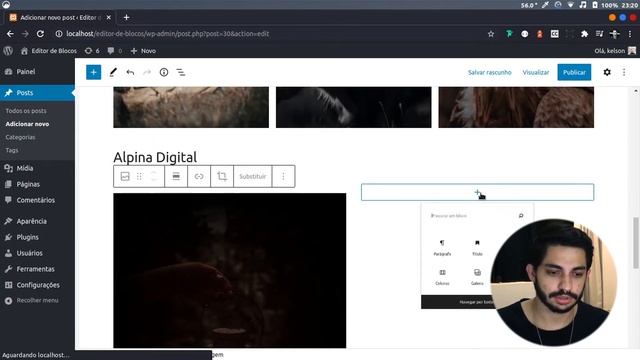
Task: Click the WordPress logo in admin bar
Action: pos(8,51)
